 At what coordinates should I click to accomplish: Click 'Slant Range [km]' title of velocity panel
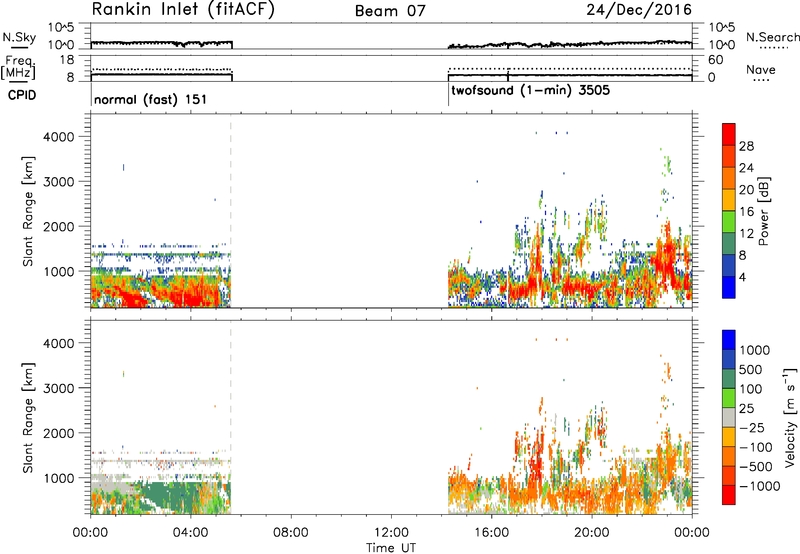point(28,418)
